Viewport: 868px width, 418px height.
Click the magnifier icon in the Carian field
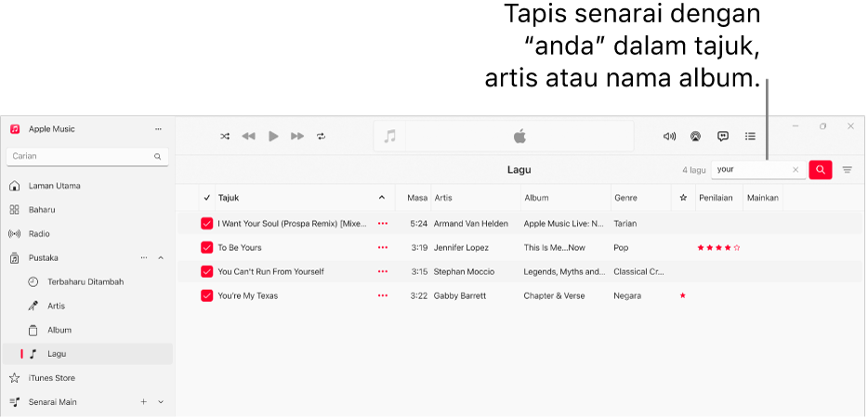157,157
